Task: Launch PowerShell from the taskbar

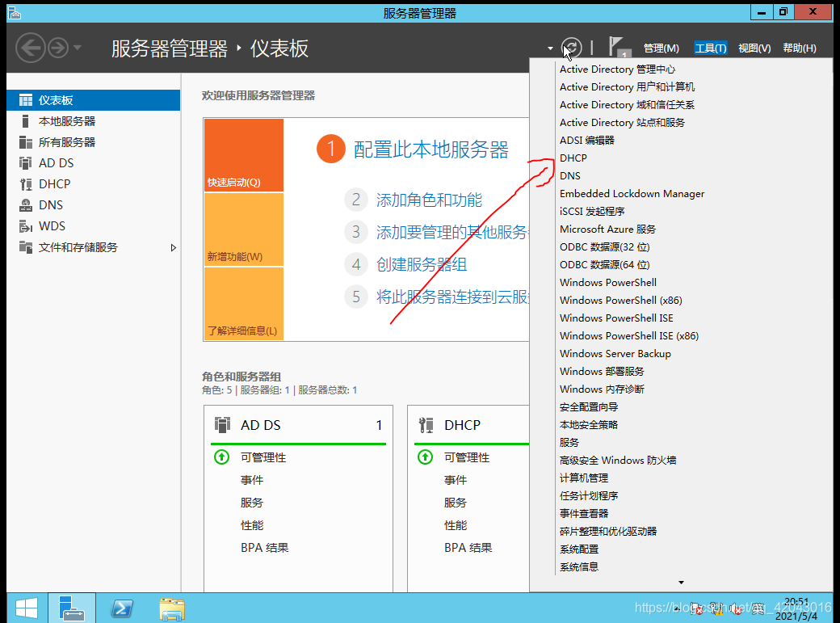Action: click(x=122, y=608)
